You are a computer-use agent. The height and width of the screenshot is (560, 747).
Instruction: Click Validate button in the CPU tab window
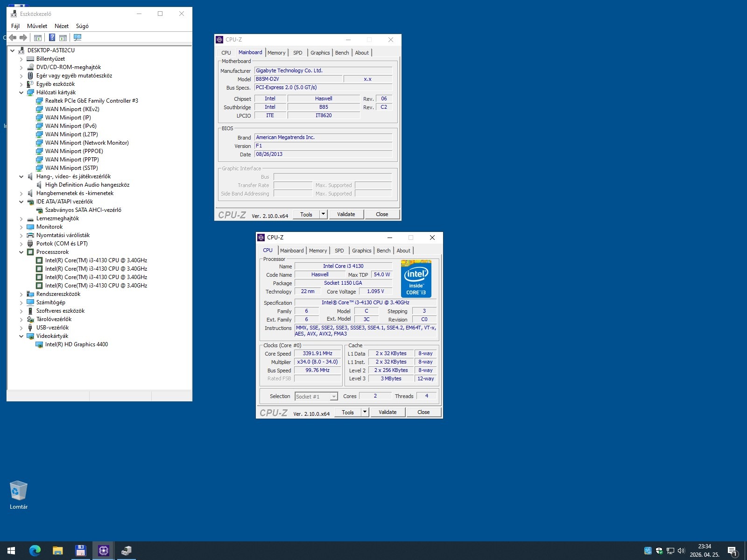point(388,412)
